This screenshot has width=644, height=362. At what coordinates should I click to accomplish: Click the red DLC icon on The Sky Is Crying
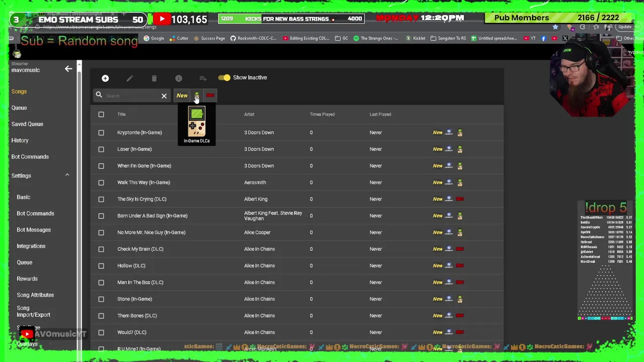pos(460,199)
